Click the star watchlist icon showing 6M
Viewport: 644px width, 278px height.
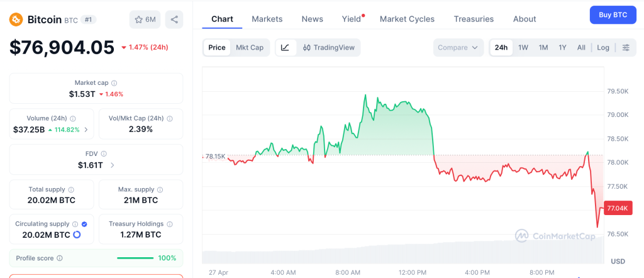[x=145, y=19]
